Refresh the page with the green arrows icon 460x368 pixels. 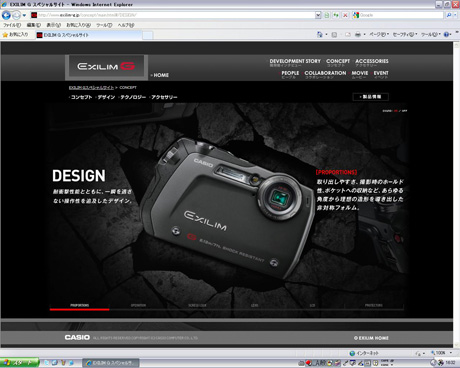tap(336, 15)
